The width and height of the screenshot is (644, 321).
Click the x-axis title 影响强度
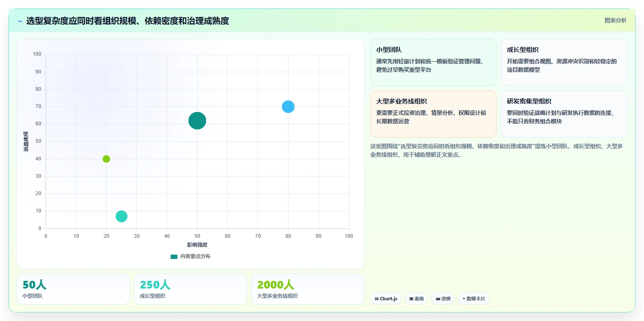(197, 245)
